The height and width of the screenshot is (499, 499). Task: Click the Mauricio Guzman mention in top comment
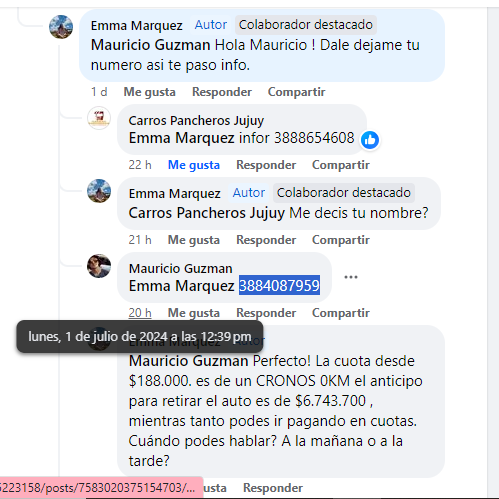151,45
